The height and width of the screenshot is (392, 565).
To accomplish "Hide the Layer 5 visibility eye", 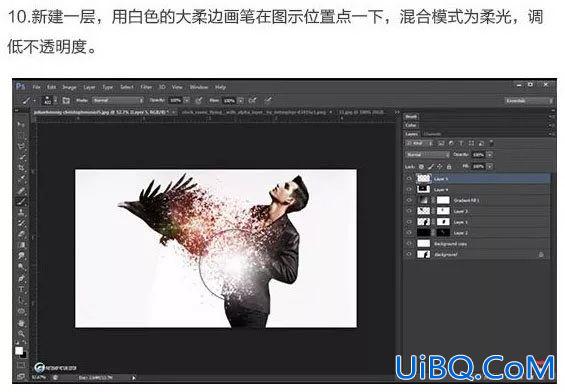I will coord(409,178).
